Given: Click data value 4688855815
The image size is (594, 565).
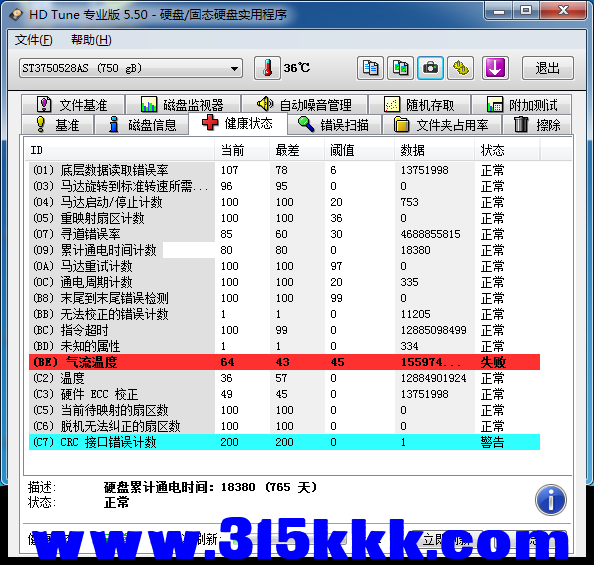Looking at the screenshot, I should pos(430,234).
